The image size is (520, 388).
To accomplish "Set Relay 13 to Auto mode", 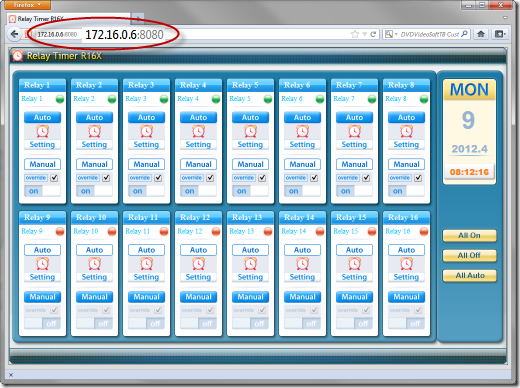I will point(250,250).
